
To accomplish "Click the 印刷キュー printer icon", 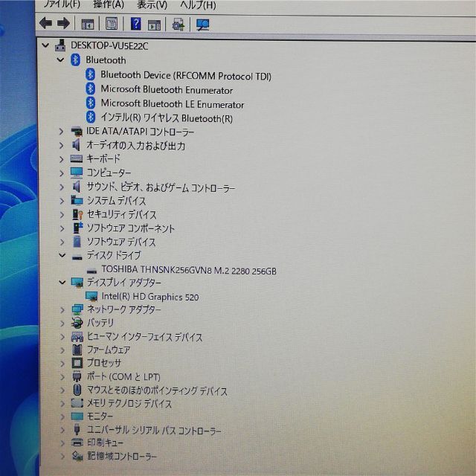I will coord(77,443).
